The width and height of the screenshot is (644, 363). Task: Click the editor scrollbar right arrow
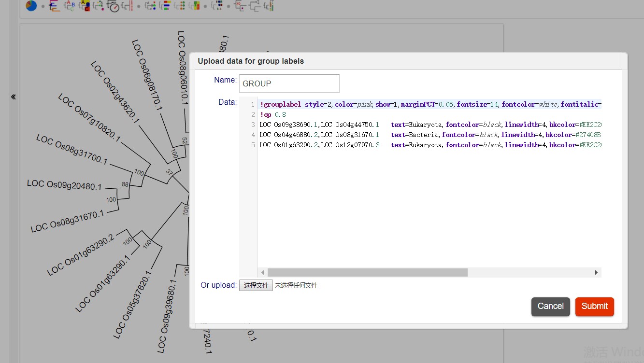[x=596, y=273]
